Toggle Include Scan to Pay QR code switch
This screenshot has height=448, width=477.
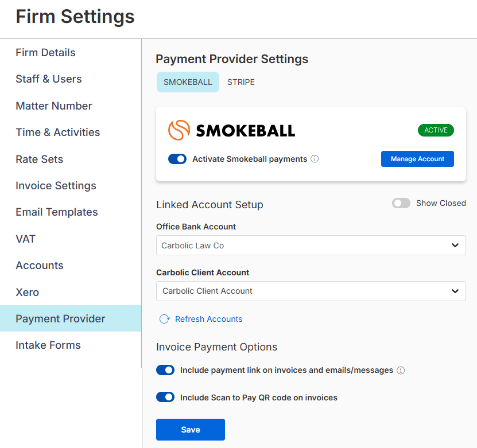point(165,398)
